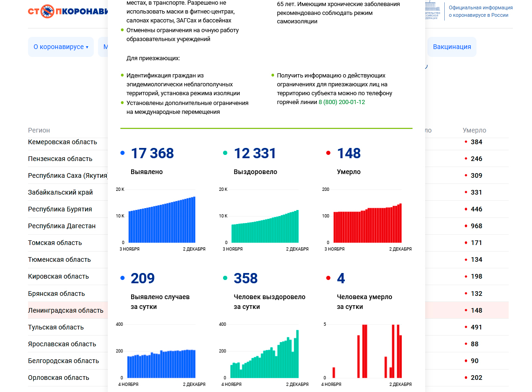Choose 'Республика Дагестан' in the region list
Screen dimensions: 532x392
point(62,226)
